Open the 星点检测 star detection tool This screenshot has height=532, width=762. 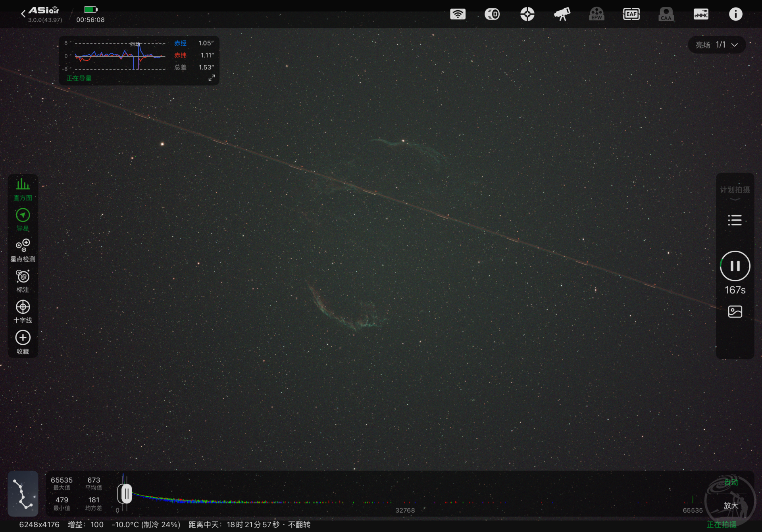23,250
